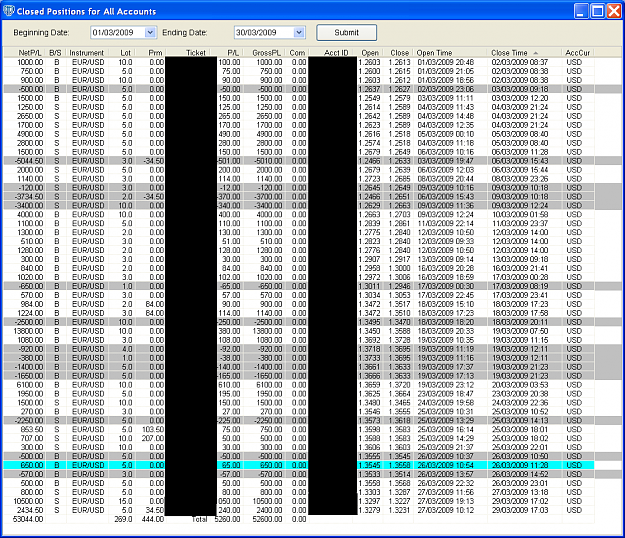Open the Beginning Date dropdown arrow
Image resolution: width=625 pixels, height=538 pixels.
(150, 33)
